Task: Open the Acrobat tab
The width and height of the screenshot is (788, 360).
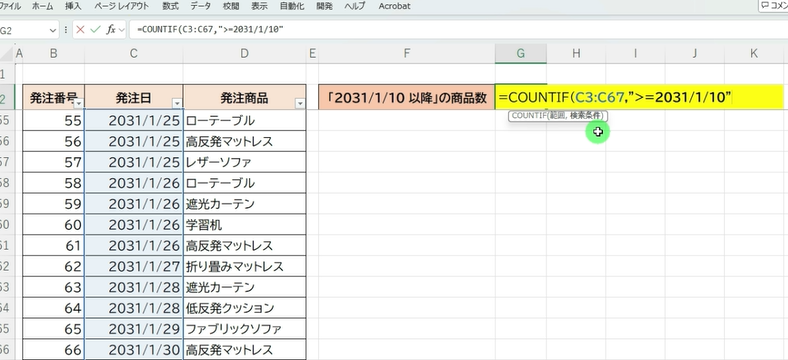Action: [x=395, y=7]
